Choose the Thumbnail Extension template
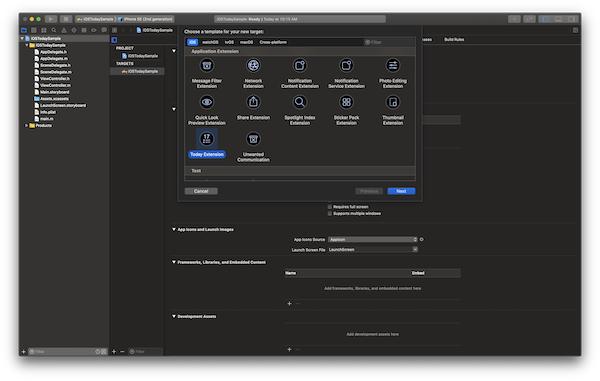 (x=393, y=110)
